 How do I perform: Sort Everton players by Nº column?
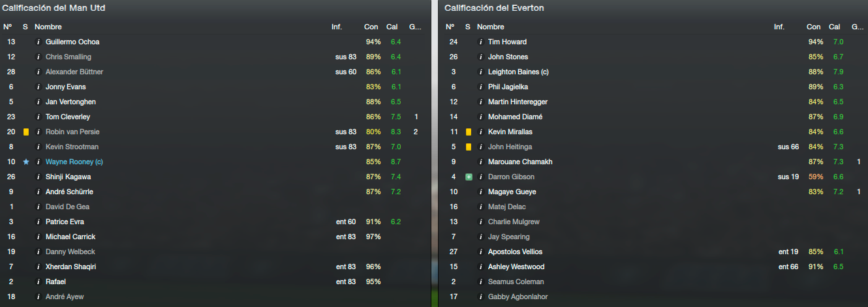pos(450,27)
